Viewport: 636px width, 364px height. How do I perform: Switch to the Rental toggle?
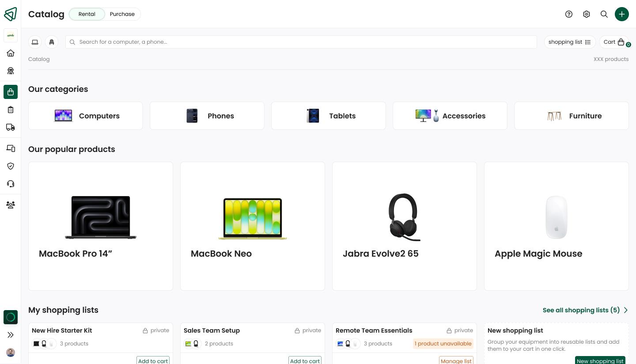(87, 14)
